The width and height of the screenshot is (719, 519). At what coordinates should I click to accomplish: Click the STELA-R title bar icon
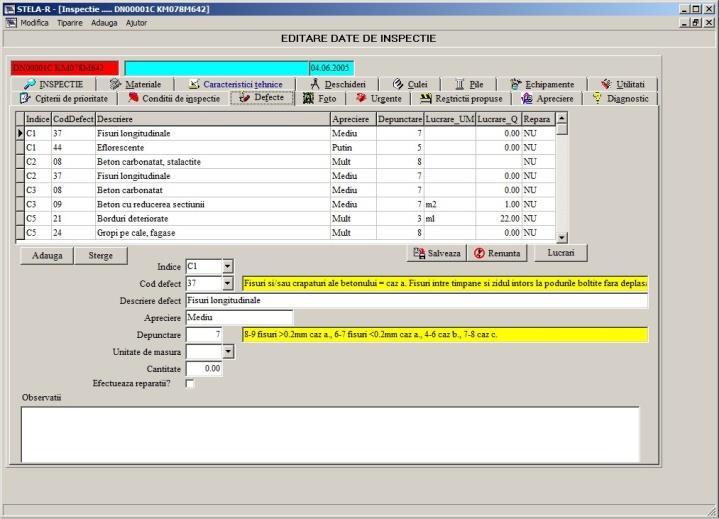coord(9,9)
